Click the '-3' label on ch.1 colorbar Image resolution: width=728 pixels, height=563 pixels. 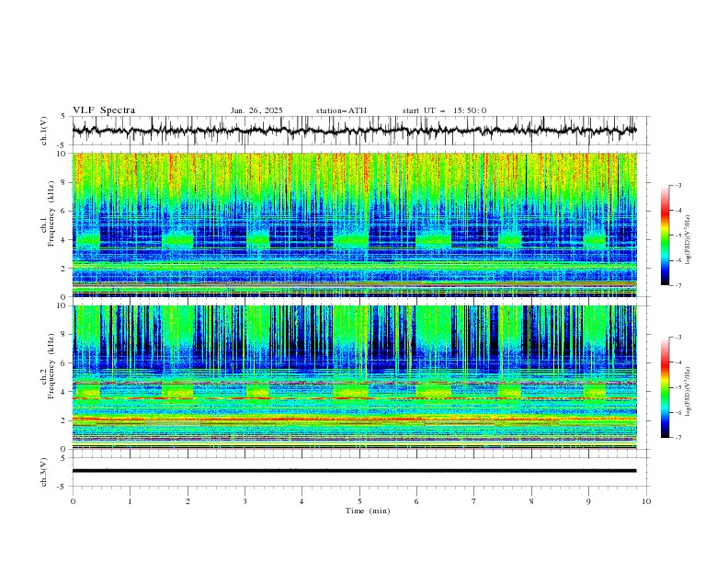pyautogui.click(x=677, y=185)
